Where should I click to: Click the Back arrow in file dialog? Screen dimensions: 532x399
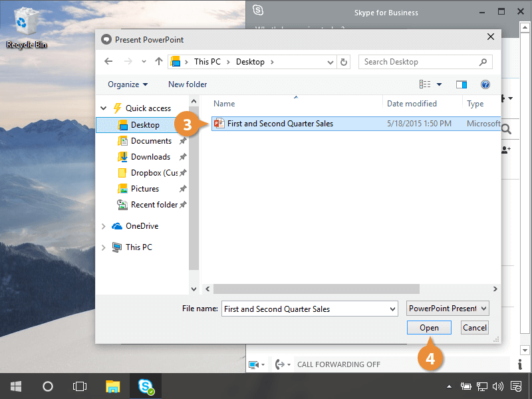109,62
